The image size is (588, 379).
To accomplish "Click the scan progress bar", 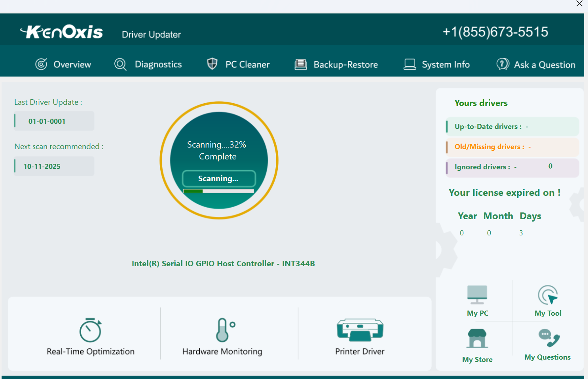I will (x=218, y=191).
